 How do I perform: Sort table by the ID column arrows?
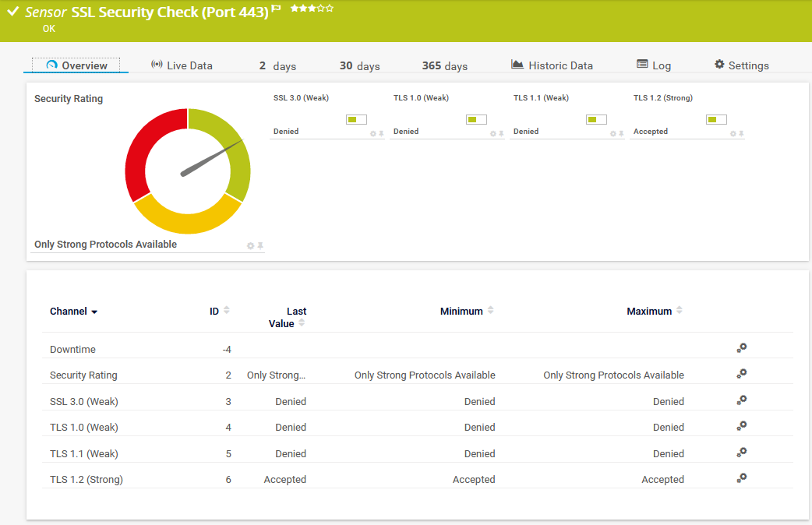coord(227,311)
